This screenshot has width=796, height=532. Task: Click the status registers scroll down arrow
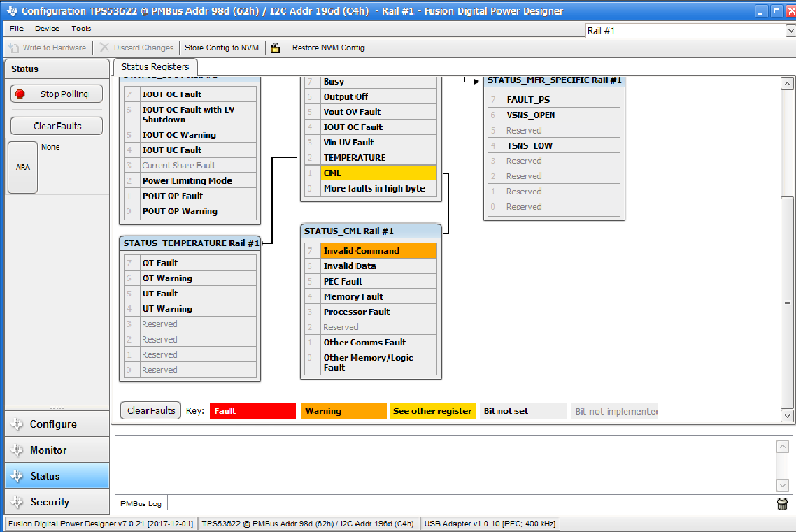tap(787, 415)
